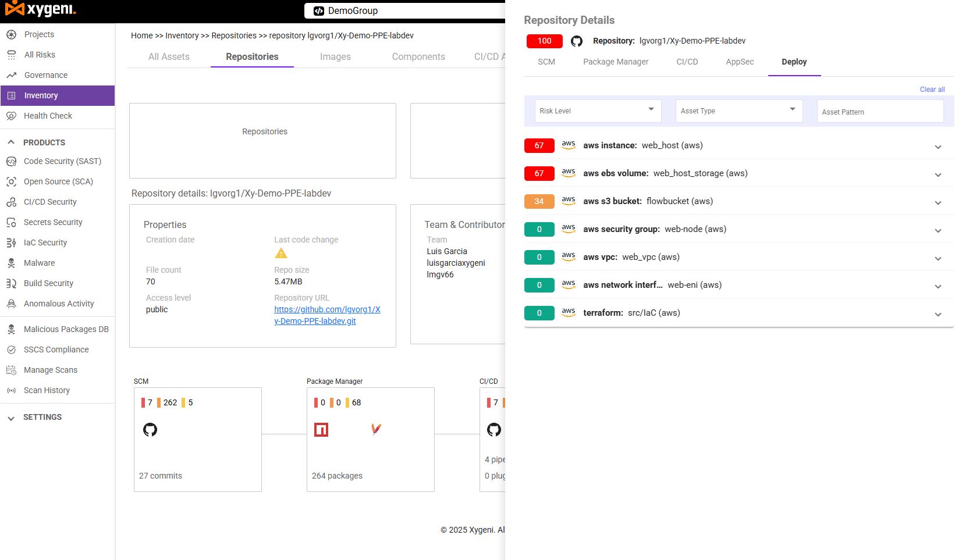
Task: Click the Asset Pattern input field
Action: click(x=879, y=112)
